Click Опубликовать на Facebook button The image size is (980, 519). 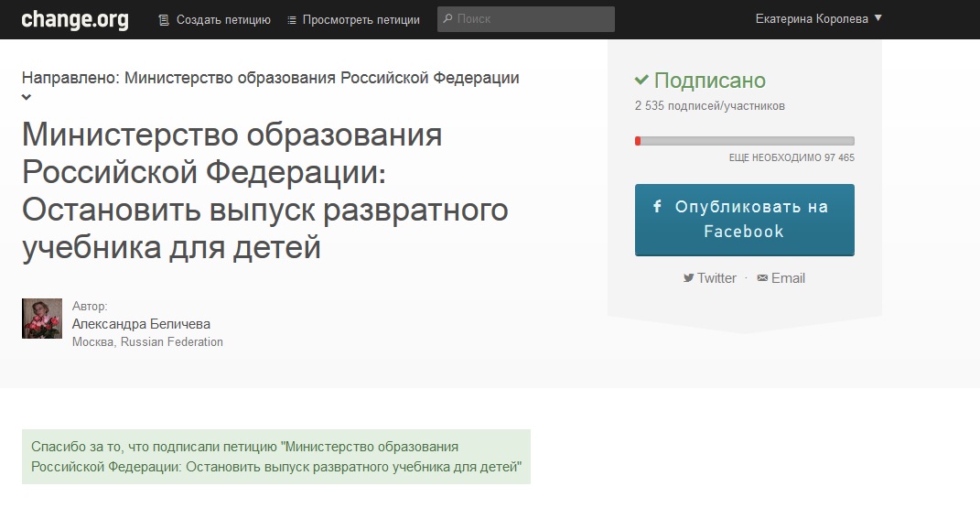[744, 220]
